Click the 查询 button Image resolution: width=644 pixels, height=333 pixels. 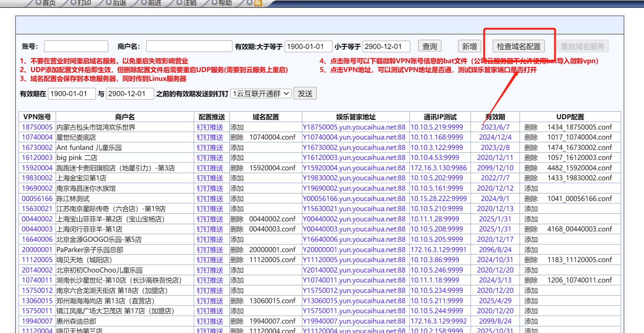[429, 46]
